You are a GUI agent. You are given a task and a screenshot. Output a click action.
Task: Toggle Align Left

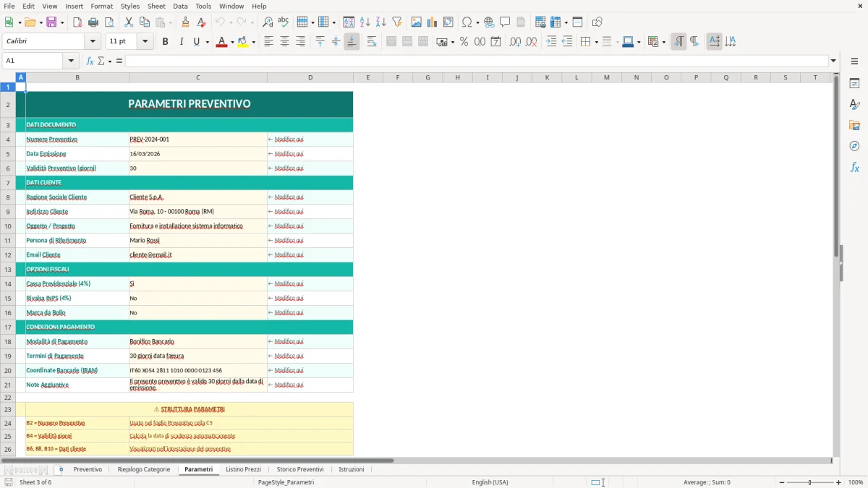tap(268, 42)
